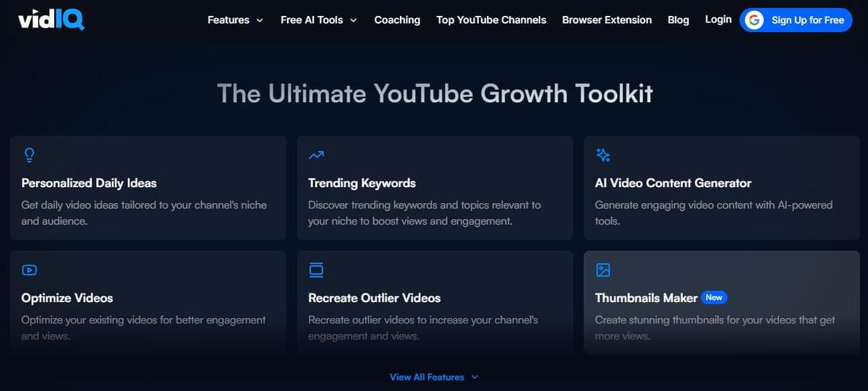Expand the Free AI Tools chevron
Image resolution: width=868 pixels, height=391 pixels.
pos(353,20)
